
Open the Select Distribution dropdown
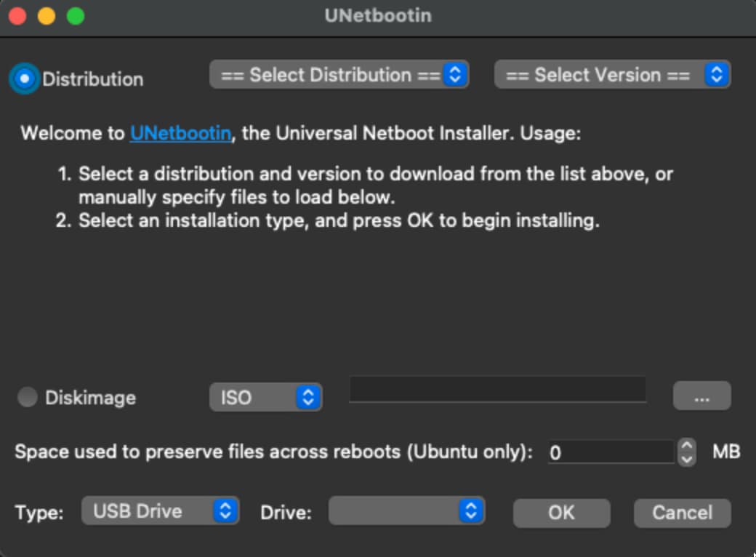coord(339,75)
